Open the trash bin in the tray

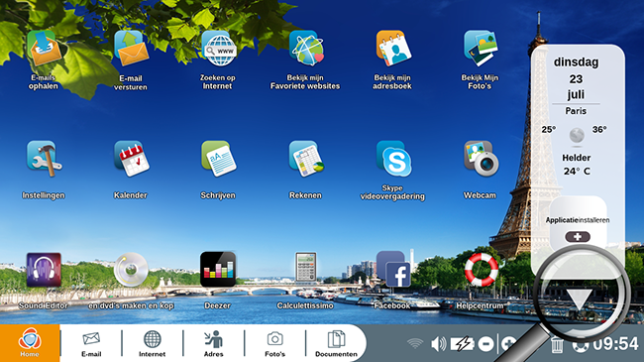[557, 344]
